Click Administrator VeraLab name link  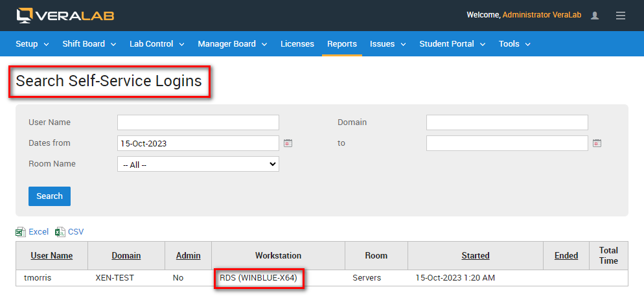(542, 15)
